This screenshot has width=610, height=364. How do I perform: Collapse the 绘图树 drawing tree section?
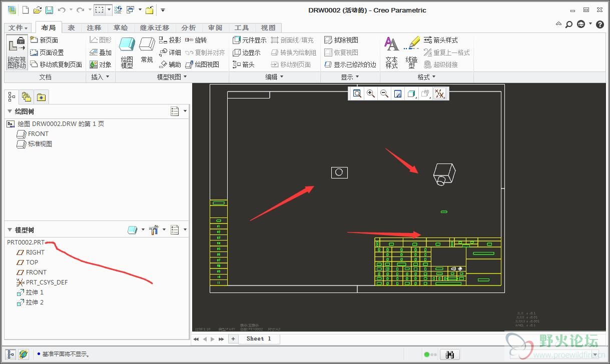pos(10,111)
